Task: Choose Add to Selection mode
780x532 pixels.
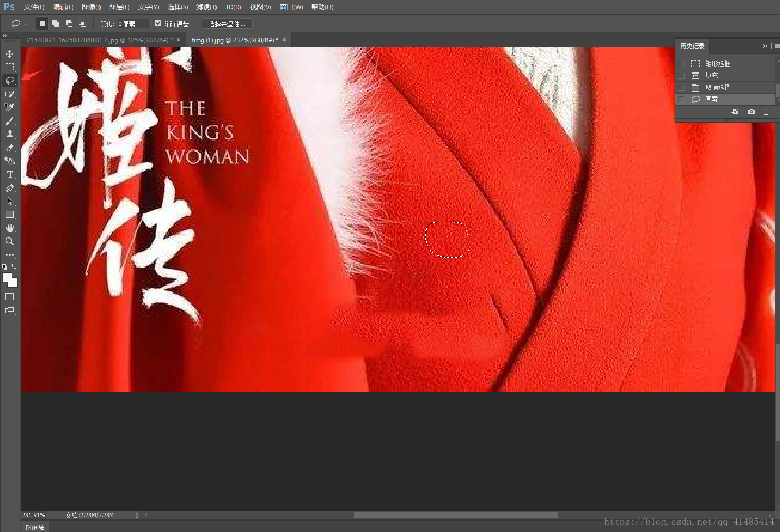Action: (x=56, y=23)
